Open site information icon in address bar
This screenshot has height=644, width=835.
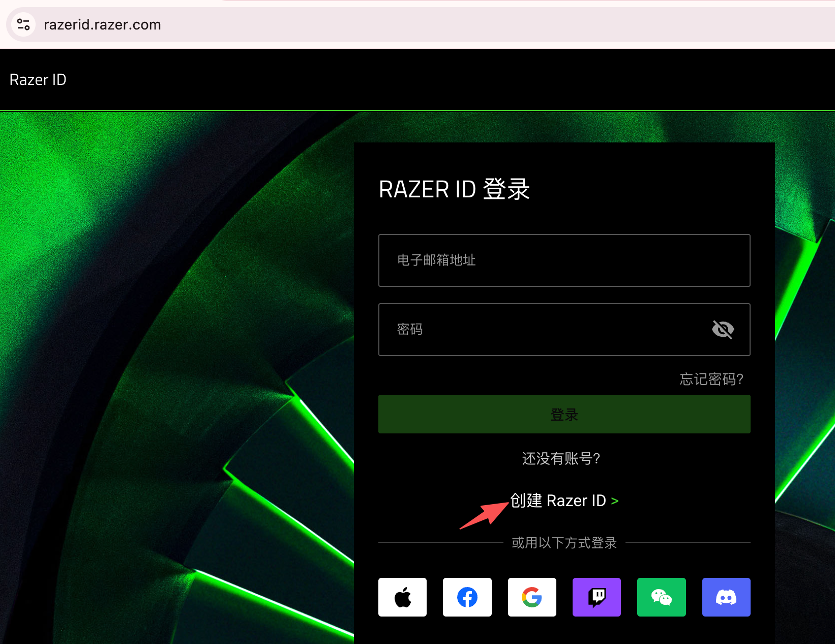click(x=23, y=24)
